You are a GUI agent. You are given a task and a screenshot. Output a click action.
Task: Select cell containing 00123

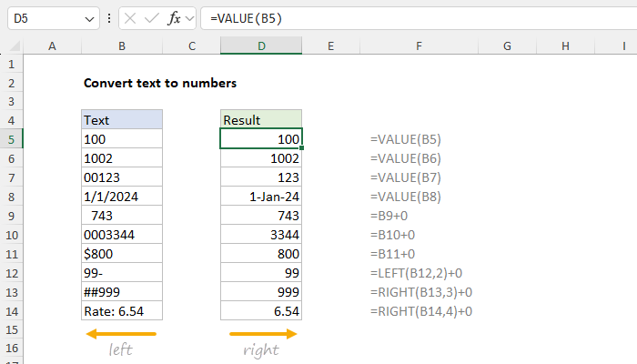click(x=122, y=177)
